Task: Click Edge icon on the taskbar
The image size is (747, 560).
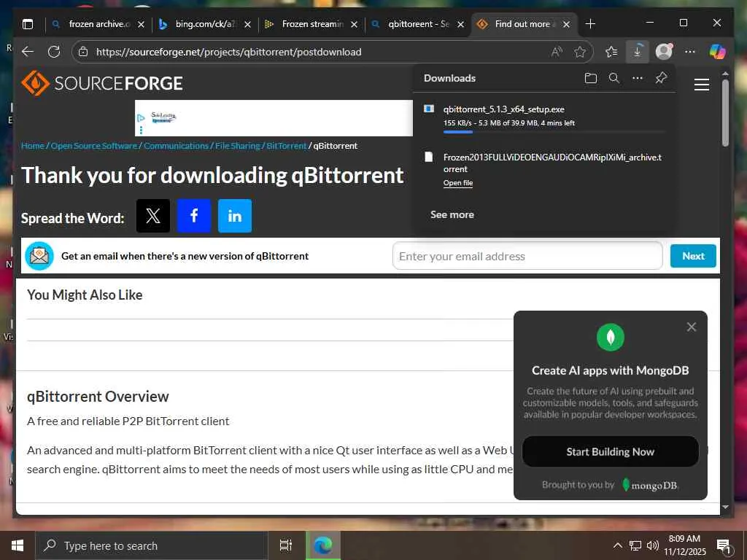Action: pyautogui.click(x=322, y=545)
